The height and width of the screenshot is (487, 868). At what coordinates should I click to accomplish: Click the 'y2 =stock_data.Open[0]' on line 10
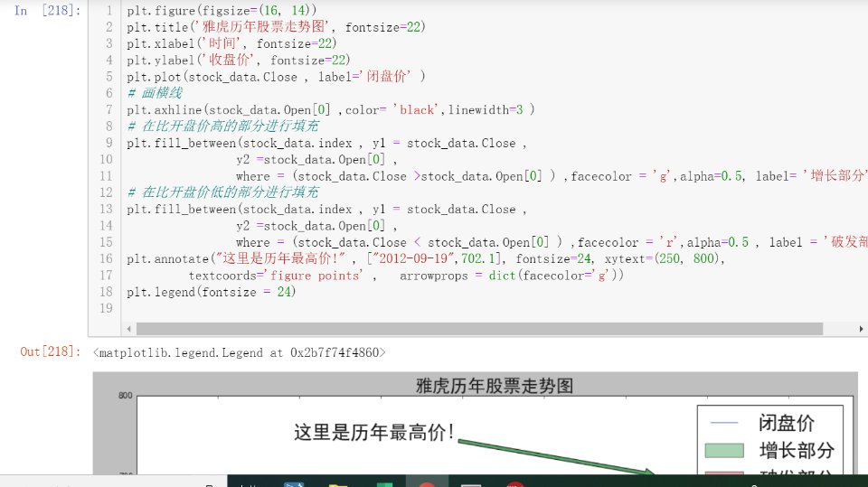(x=316, y=159)
